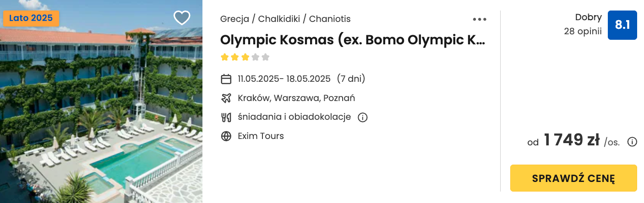
Task: Click the Kraków, Warszawa, Poznań departure text
Action: pyautogui.click(x=296, y=98)
